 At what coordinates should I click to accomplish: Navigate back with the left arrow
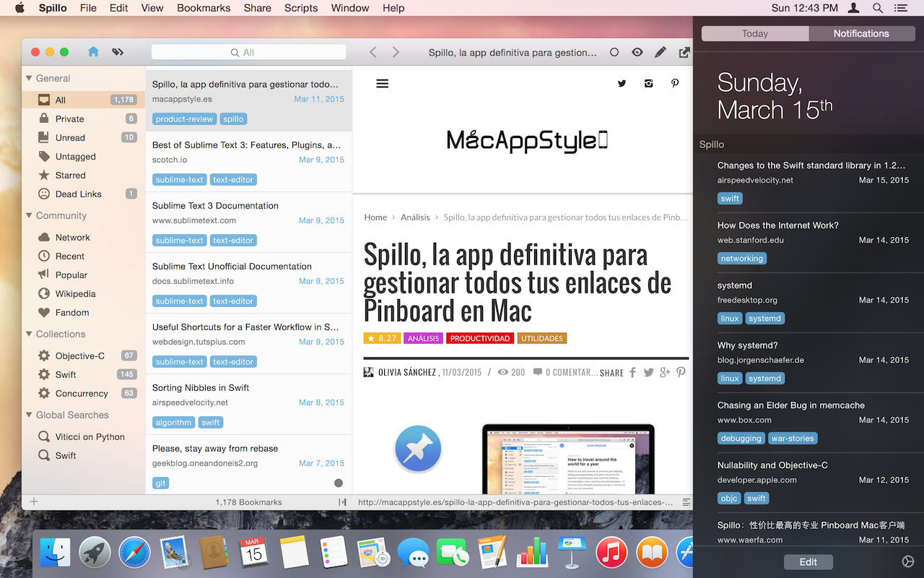(373, 52)
